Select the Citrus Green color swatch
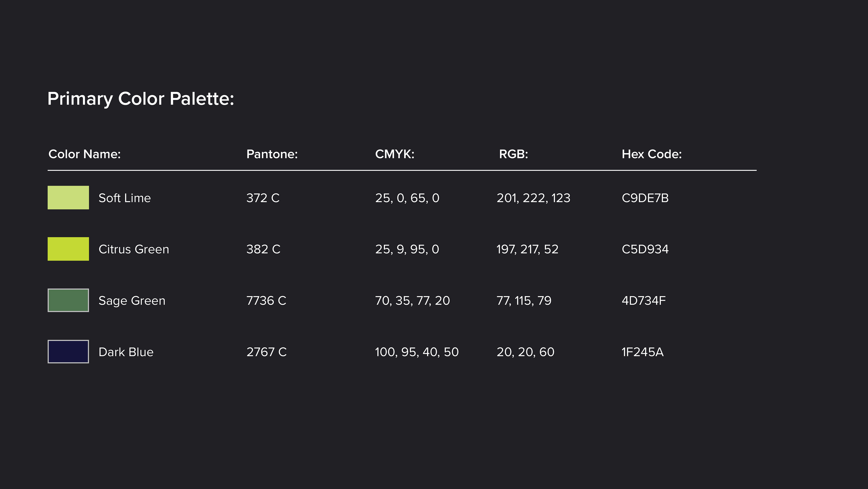Image resolution: width=868 pixels, height=489 pixels. click(68, 249)
